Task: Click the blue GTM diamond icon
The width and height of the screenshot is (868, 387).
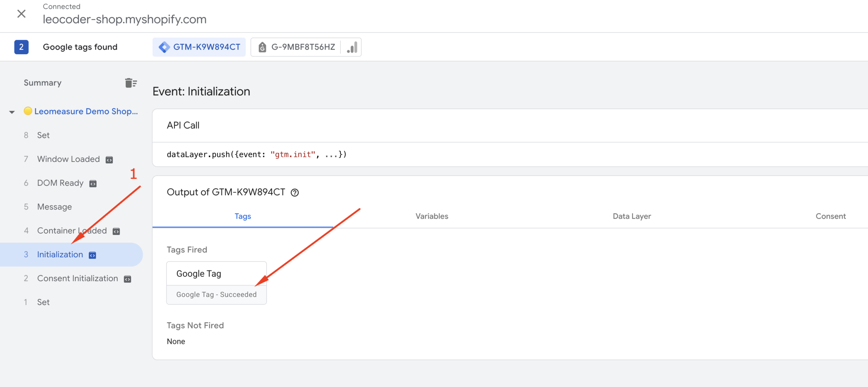Action: (x=164, y=47)
